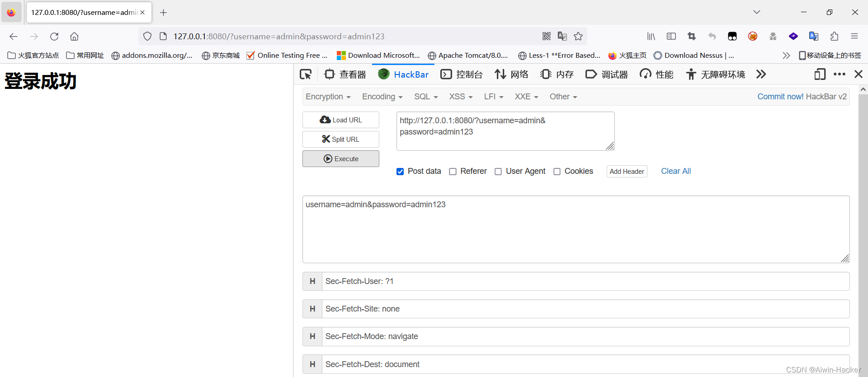Click the H icon for Sec-Fetch-Mode
Image resolution: width=868 pixels, height=377 pixels.
point(312,336)
